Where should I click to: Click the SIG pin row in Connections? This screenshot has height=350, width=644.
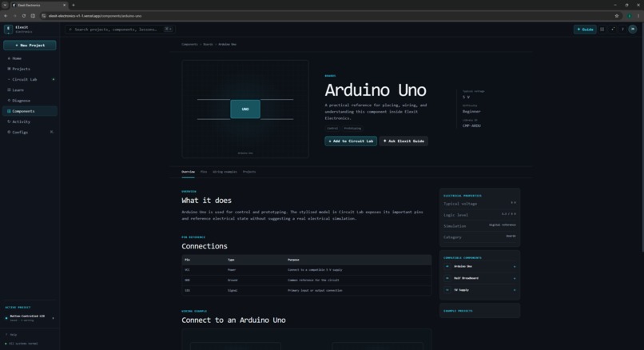306,290
